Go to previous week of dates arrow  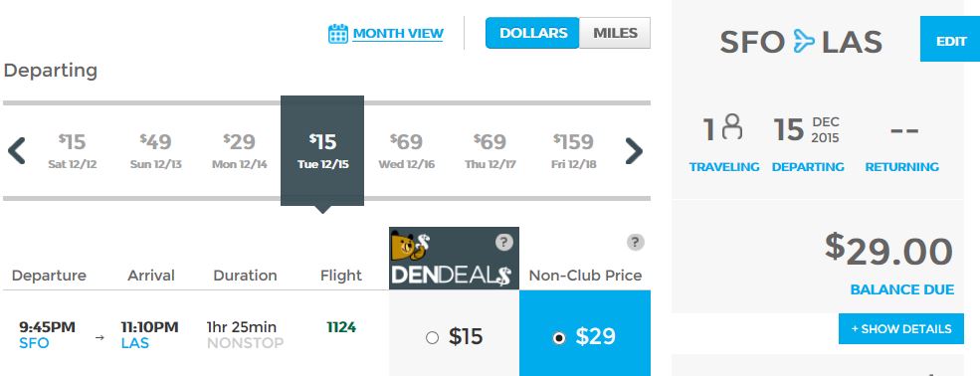[x=17, y=150]
